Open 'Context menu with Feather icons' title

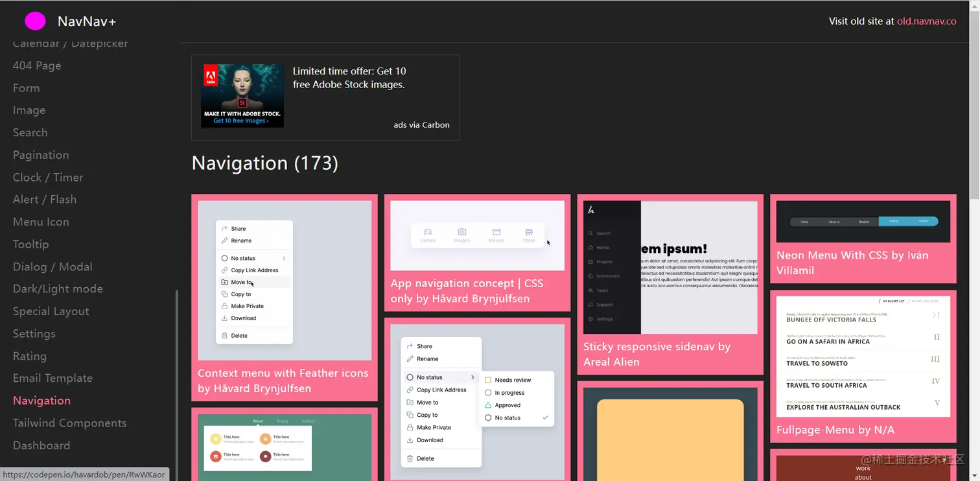(283, 381)
